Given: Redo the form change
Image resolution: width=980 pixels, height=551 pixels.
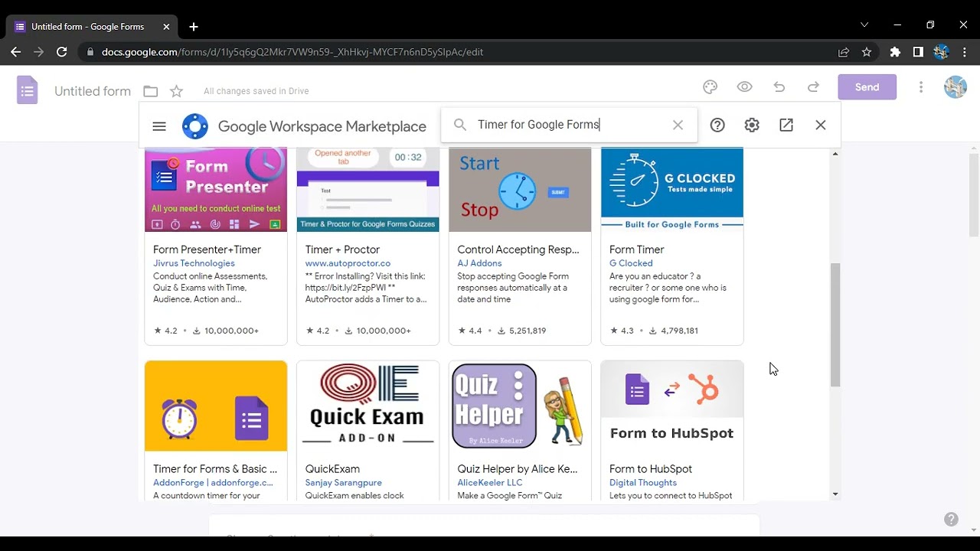Looking at the screenshot, I should [814, 87].
